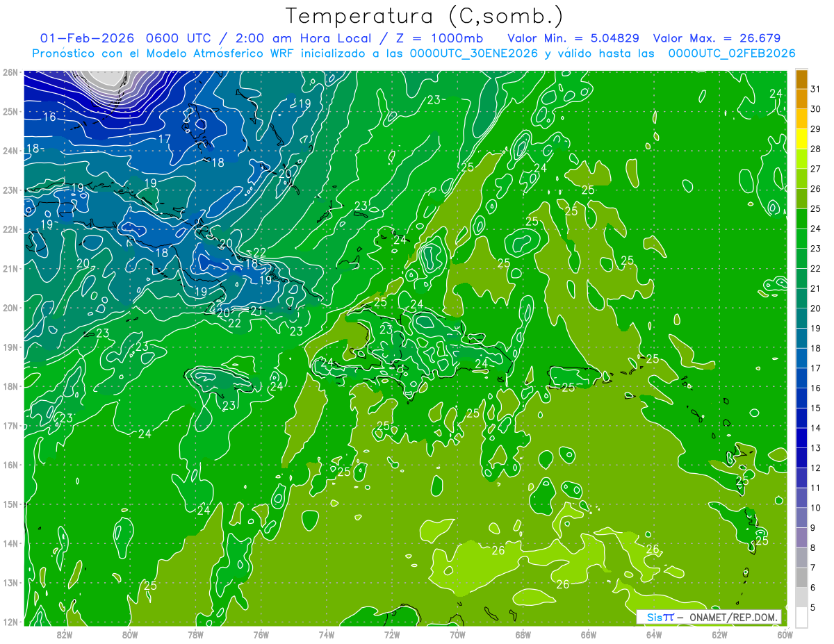The height and width of the screenshot is (644, 834).
Task: Click the latitude label '19N'
Action: pos(10,347)
